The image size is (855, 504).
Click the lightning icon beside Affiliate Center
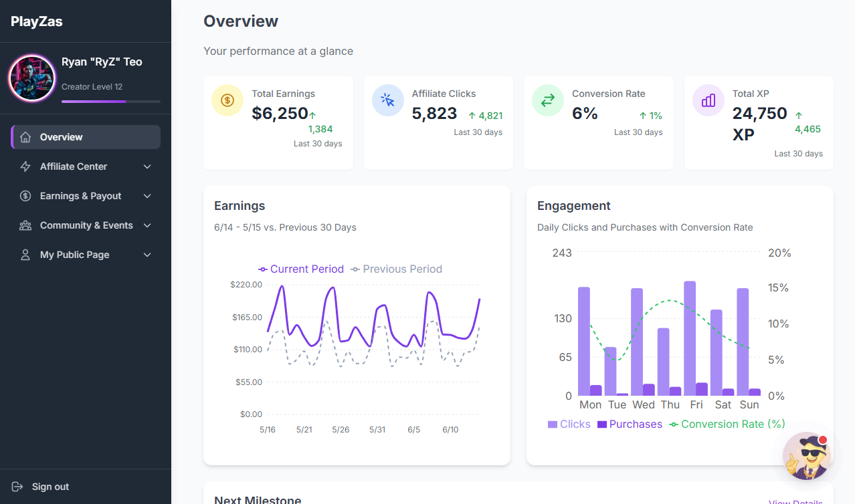25,166
